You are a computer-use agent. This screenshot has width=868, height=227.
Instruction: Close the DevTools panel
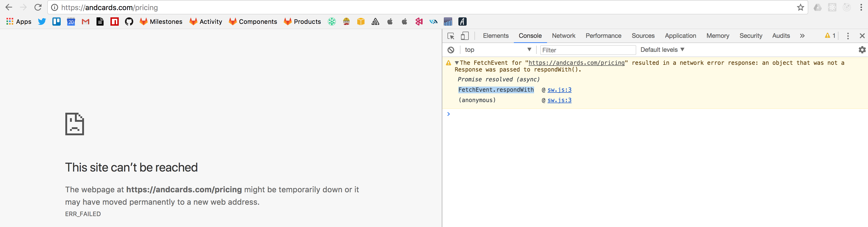click(x=862, y=36)
